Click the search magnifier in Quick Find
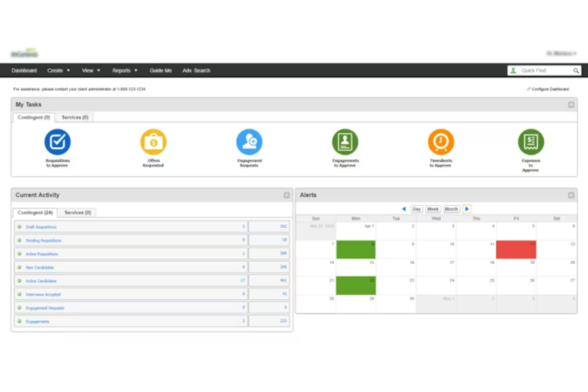Image resolution: width=588 pixels, height=392 pixels. 576,70
